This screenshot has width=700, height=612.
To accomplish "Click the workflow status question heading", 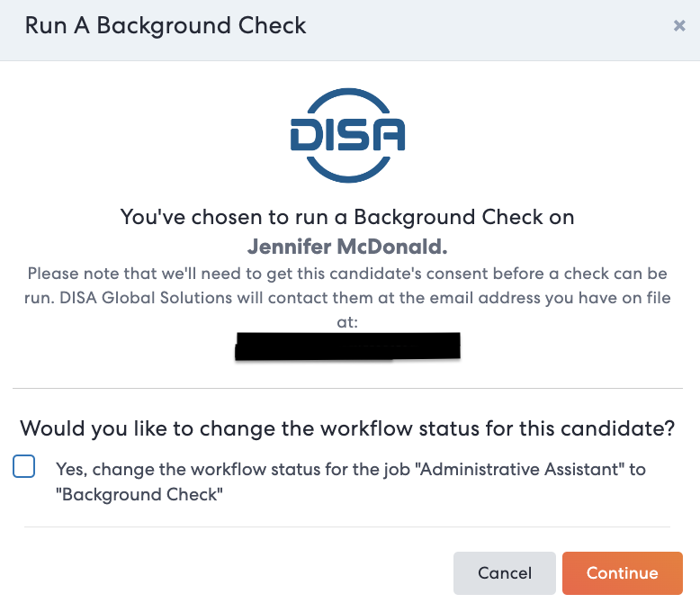I will click(x=347, y=428).
